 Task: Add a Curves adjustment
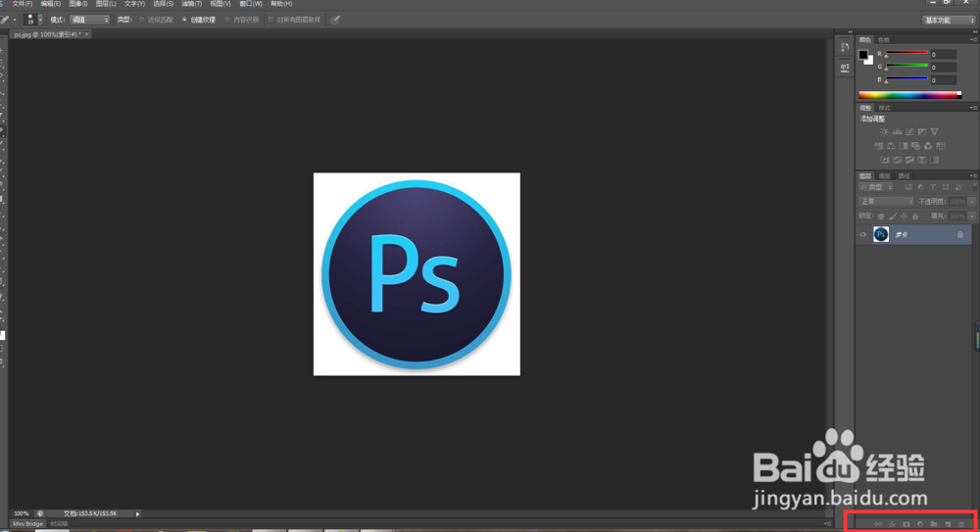coord(909,132)
